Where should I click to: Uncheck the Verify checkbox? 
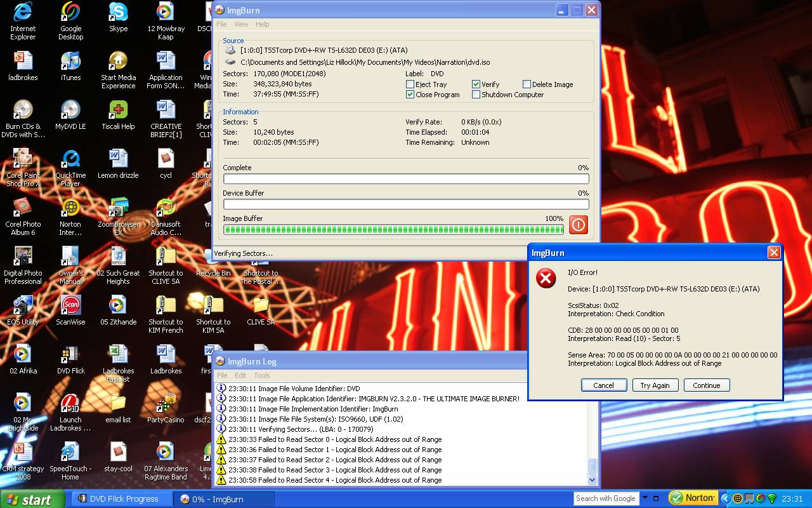(x=476, y=84)
